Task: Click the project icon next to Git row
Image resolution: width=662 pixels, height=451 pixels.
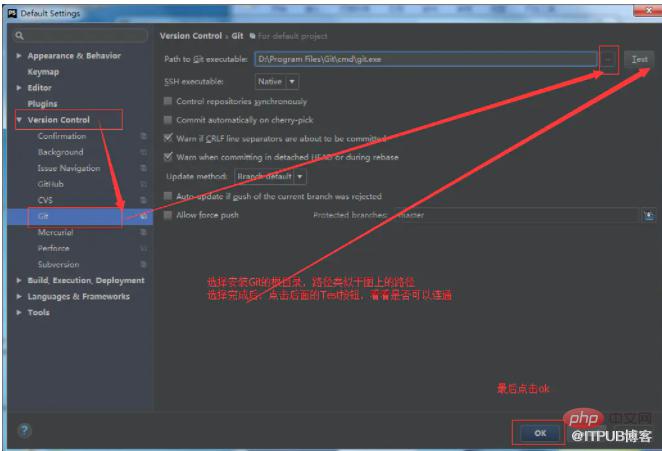Action: (144, 216)
